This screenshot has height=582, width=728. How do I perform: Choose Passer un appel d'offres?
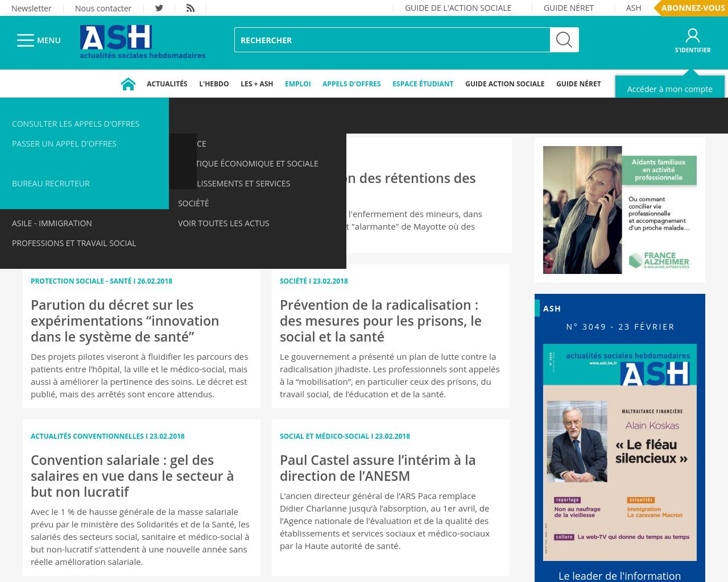[64, 144]
